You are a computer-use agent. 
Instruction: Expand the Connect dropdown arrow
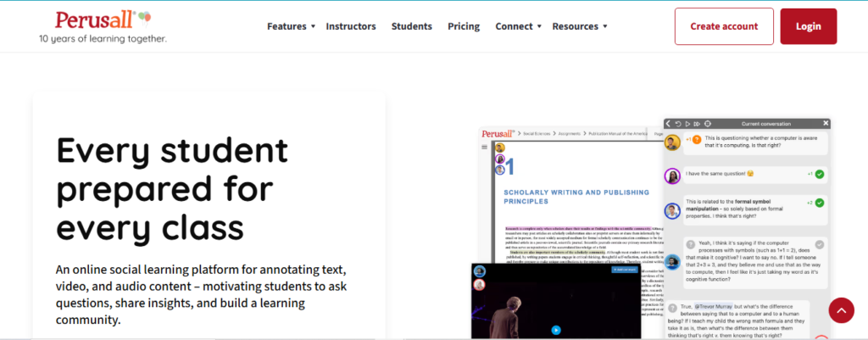(x=540, y=26)
